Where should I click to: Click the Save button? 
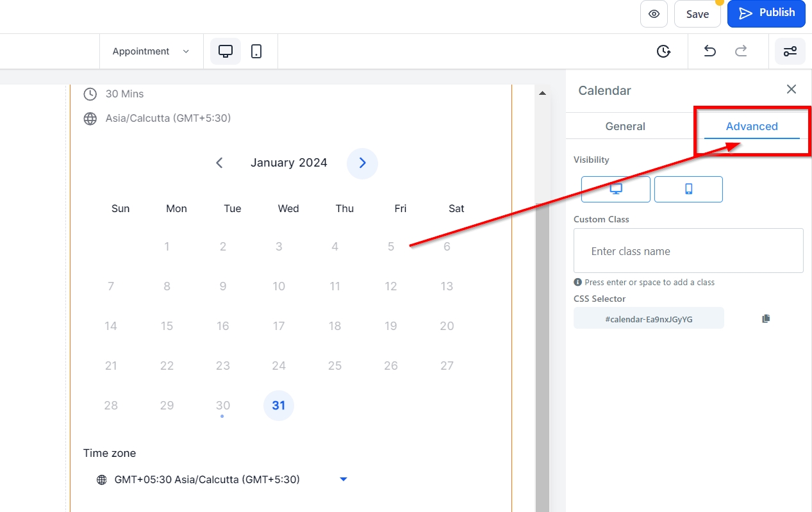[697, 14]
